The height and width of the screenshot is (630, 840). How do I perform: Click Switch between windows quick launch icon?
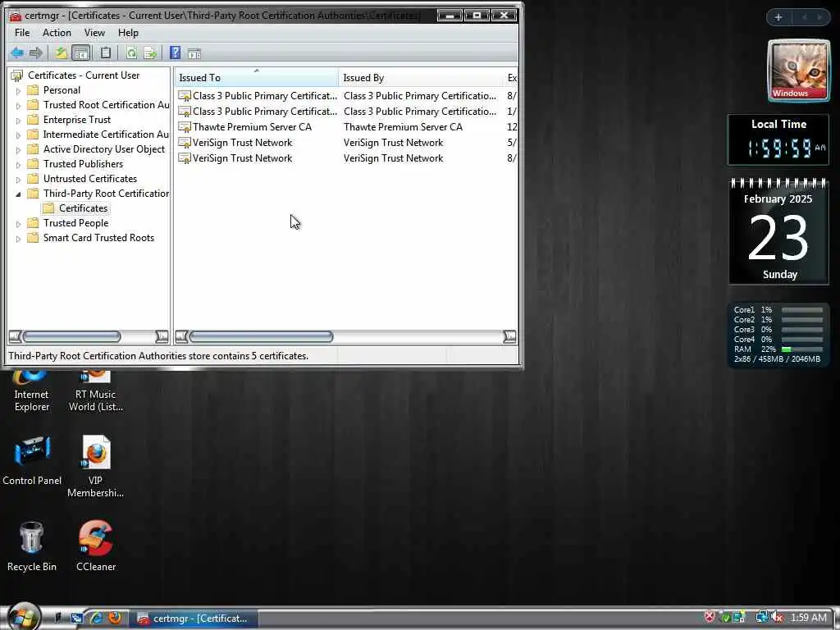[76, 619]
